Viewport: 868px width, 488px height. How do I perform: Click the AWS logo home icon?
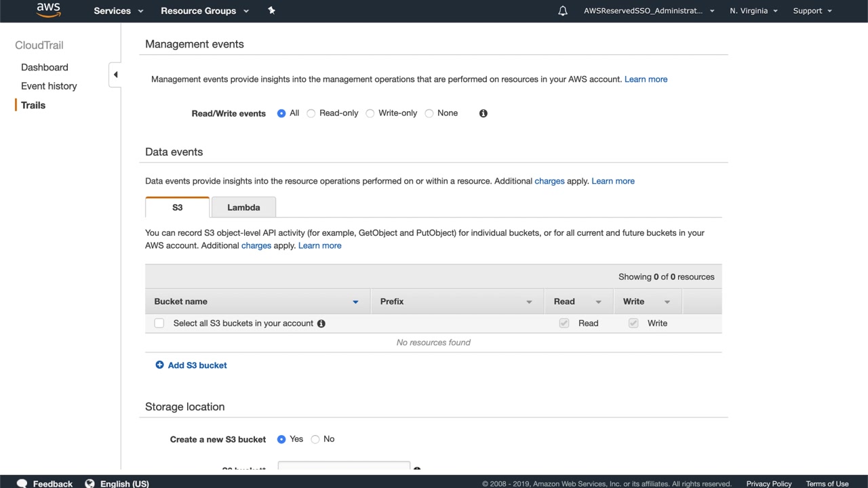(x=48, y=10)
